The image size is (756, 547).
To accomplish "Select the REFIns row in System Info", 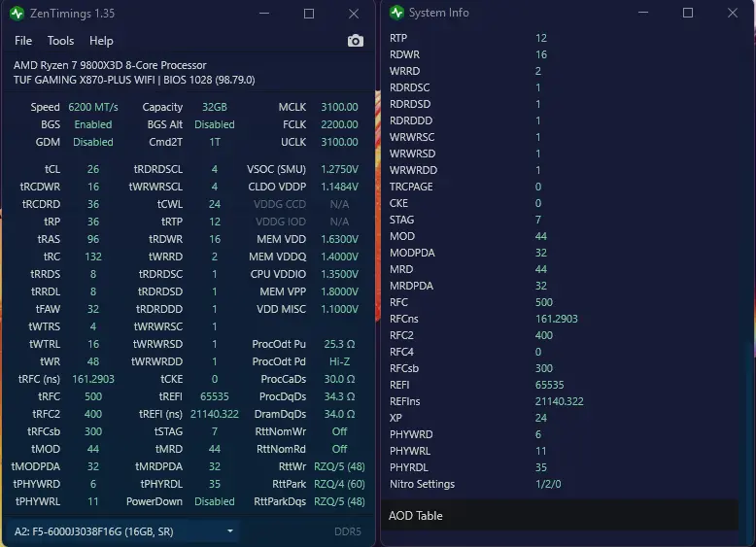I will point(560,401).
